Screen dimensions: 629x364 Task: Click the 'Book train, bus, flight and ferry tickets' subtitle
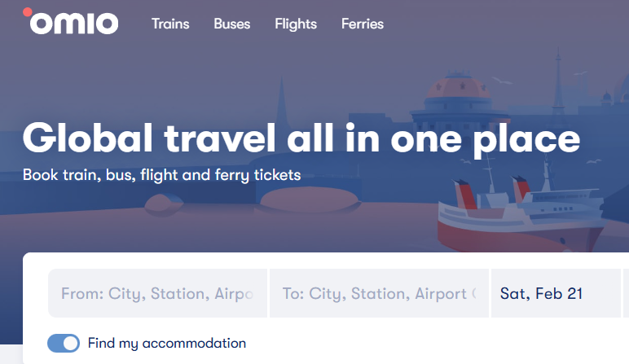point(162,174)
